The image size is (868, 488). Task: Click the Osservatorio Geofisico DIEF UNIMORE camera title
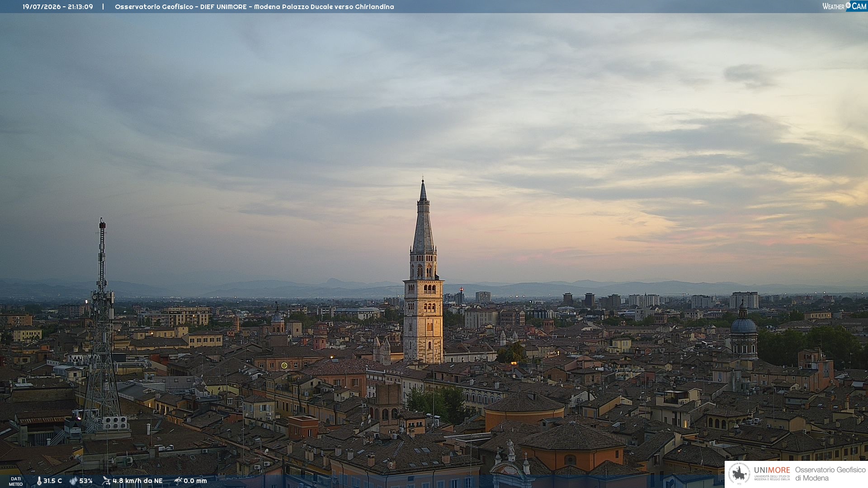pos(255,7)
